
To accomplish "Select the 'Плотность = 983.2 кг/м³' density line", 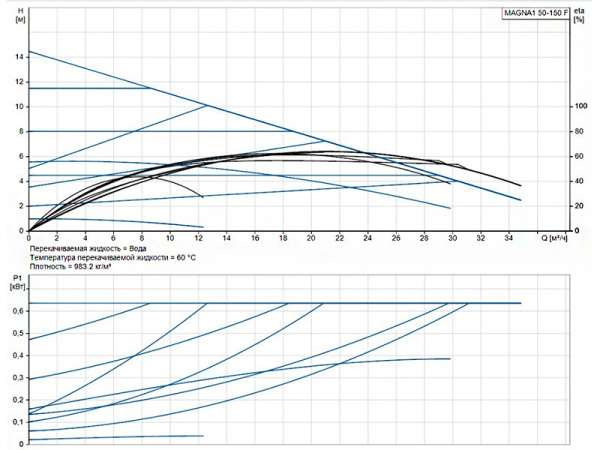I will [x=70, y=268].
